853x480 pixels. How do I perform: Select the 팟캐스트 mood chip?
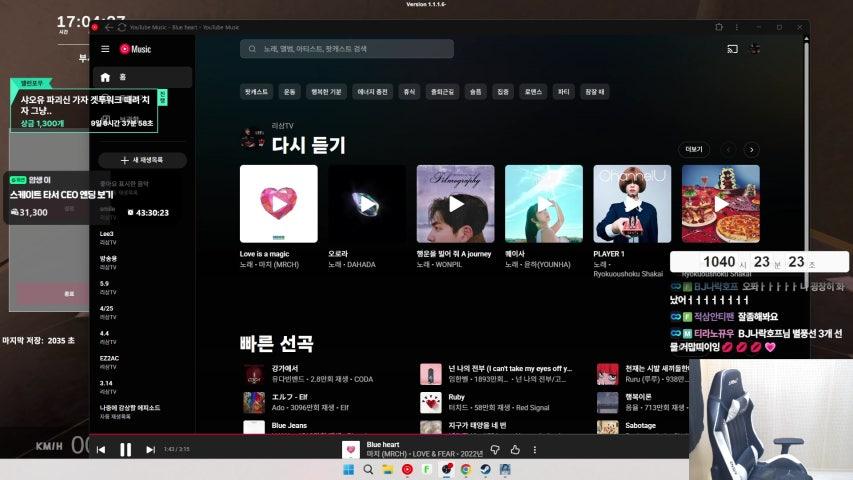tap(256, 92)
